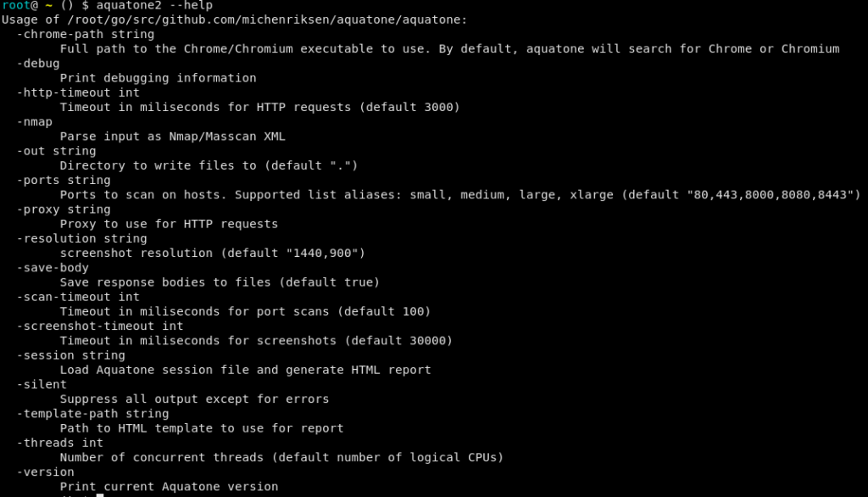Viewport: 868px width, 497px height.
Task: Click the "-template-path string" option
Action: point(93,414)
